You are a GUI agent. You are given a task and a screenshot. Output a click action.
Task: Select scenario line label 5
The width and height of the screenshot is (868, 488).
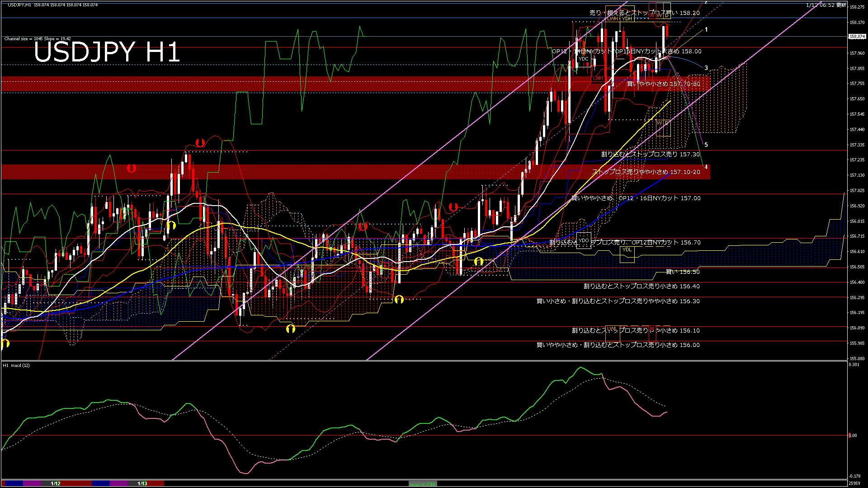pyautogui.click(x=706, y=145)
